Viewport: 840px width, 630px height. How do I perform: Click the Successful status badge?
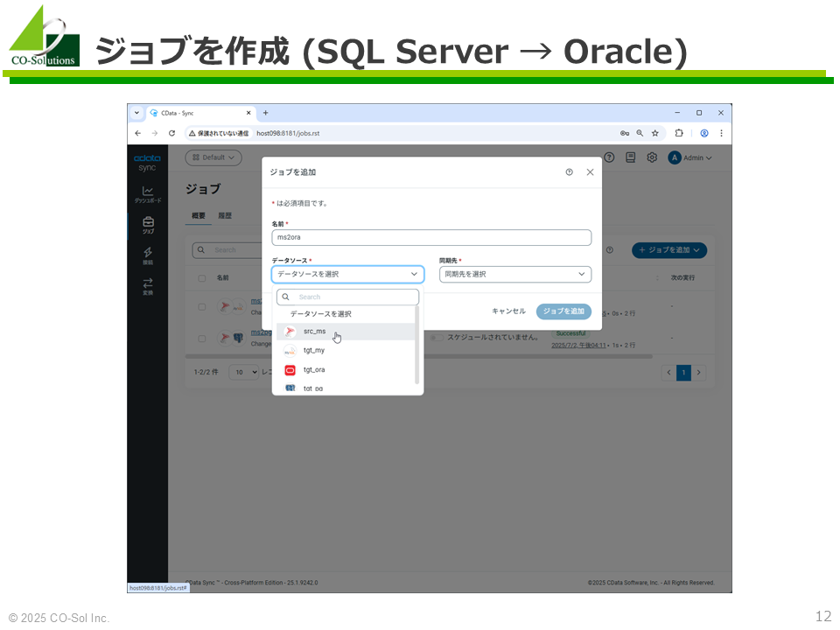tap(570, 333)
